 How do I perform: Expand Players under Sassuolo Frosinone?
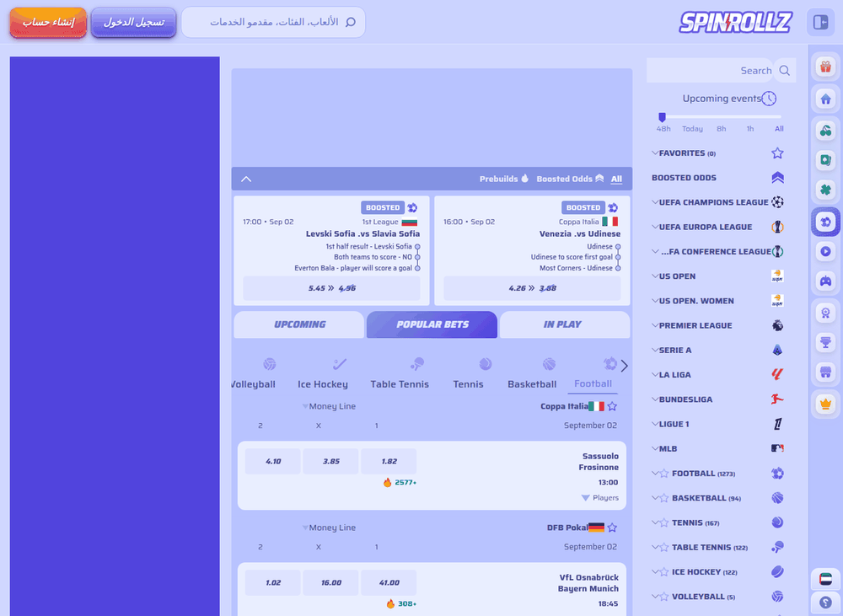[x=600, y=498]
